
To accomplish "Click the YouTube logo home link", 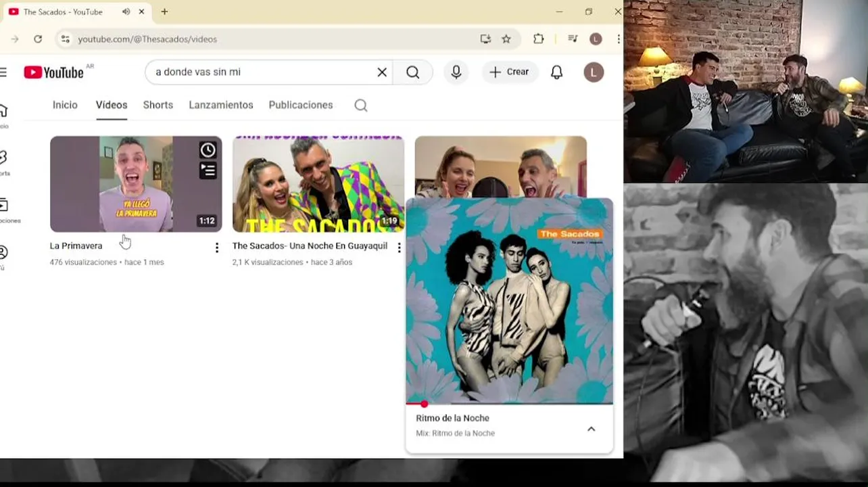I will [53, 72].
